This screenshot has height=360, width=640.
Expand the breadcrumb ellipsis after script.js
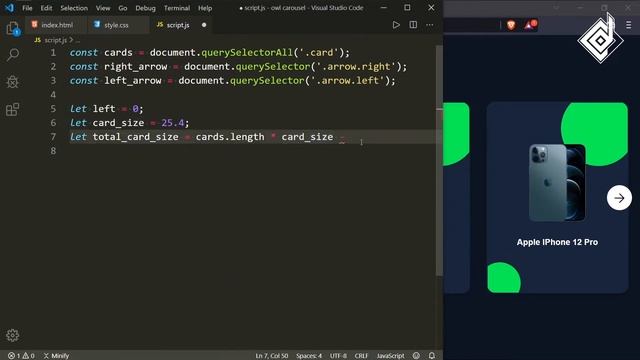tap(77, 40)
